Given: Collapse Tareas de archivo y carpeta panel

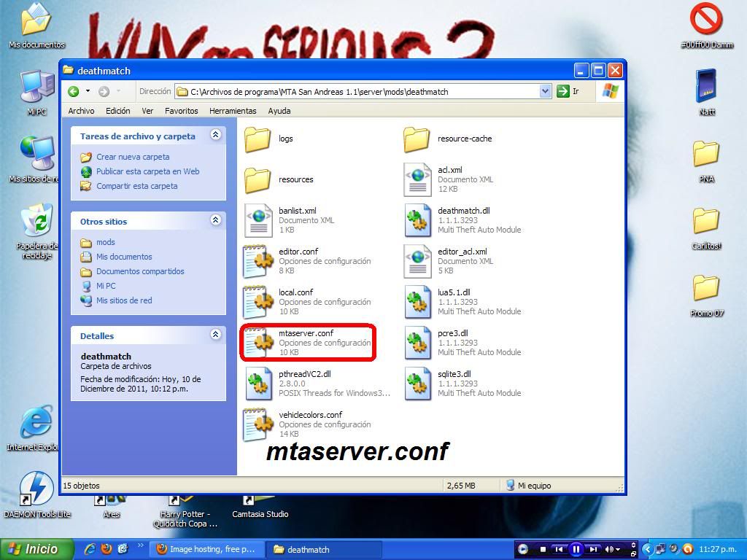Looking at the screenshot, I should (215, 135).
